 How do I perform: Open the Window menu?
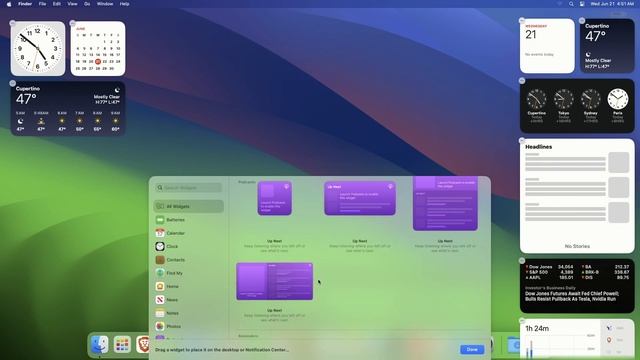[x=105, y=4]
